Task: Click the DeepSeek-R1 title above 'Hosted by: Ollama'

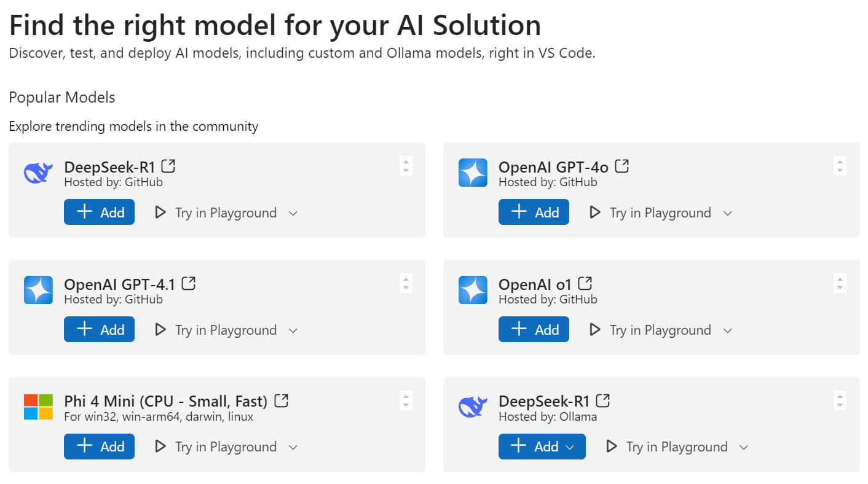Action: pyautogui.click(x=544, y=402)
